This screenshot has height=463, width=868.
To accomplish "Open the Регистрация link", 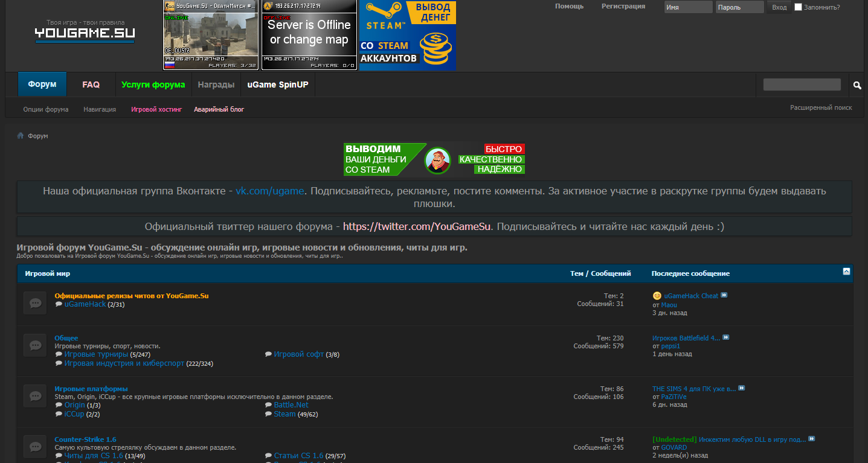I will pos(623,6).
